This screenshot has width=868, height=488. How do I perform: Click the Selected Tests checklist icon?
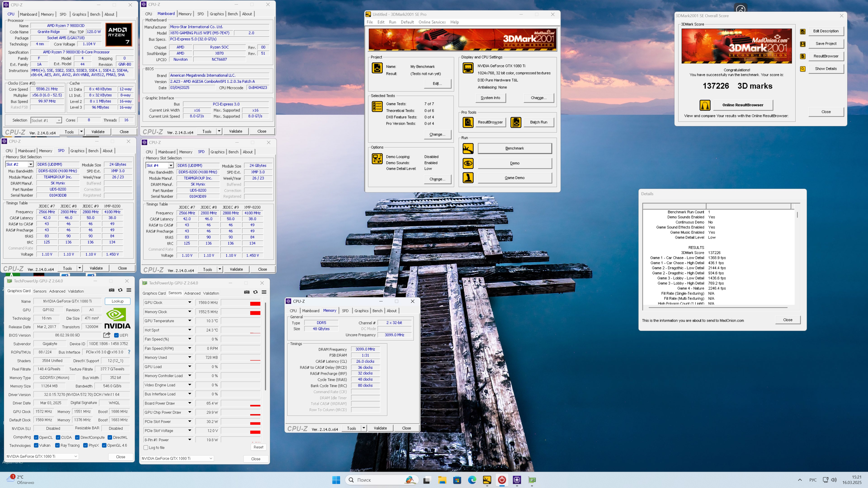click(x=377, y=106)
